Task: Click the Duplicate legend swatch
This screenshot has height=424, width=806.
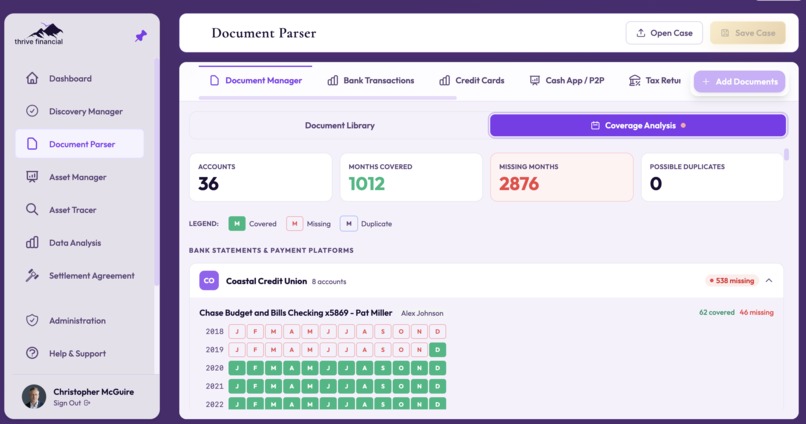Action: pyautogui.click(x=349, y=224)
